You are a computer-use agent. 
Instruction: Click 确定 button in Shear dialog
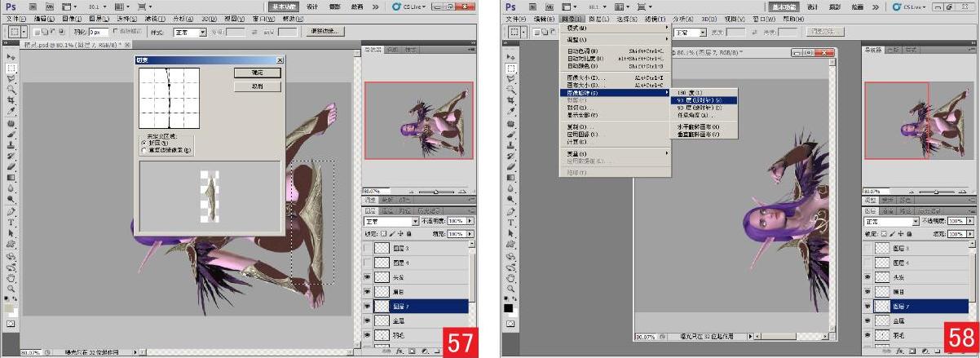[258, 73]
